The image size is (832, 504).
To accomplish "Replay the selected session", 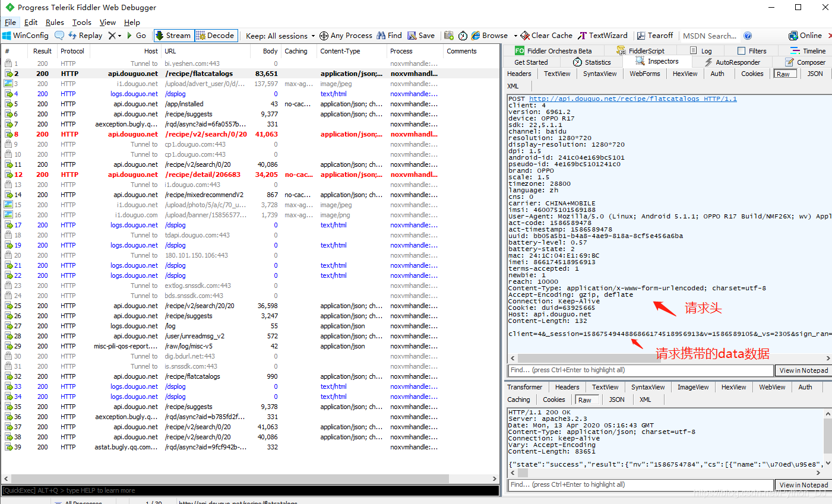I will pos(85,36).
